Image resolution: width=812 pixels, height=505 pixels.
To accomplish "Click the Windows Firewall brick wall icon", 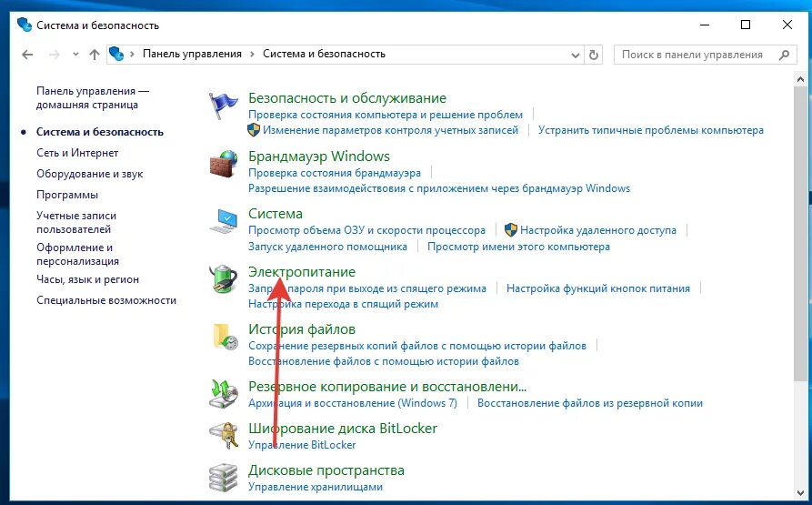I will pos(223,164).
